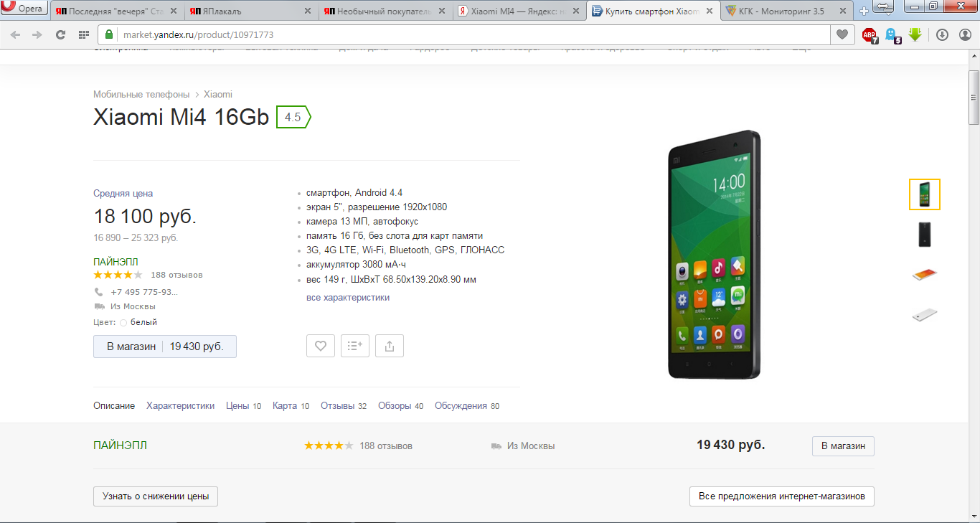Screen dimensions: 980x523
Task: Open the tab menu dropdown
Action: tap(884, 9)
